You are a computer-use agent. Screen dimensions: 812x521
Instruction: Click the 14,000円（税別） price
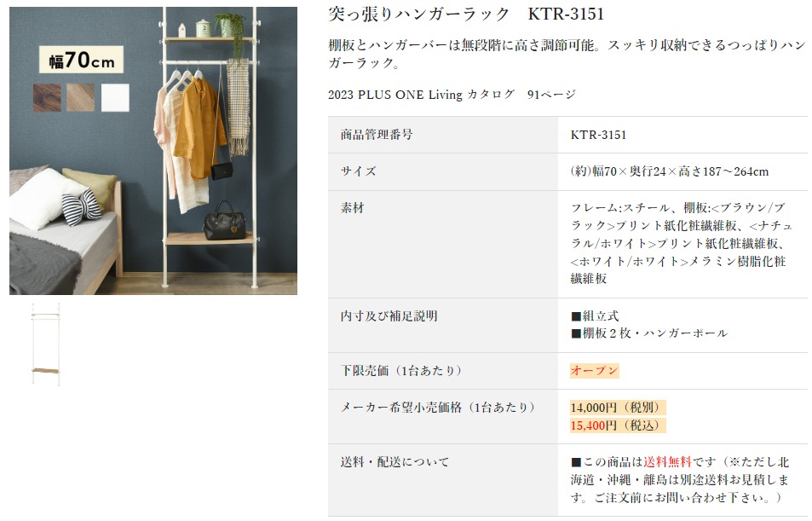click(x=617, y=408)
